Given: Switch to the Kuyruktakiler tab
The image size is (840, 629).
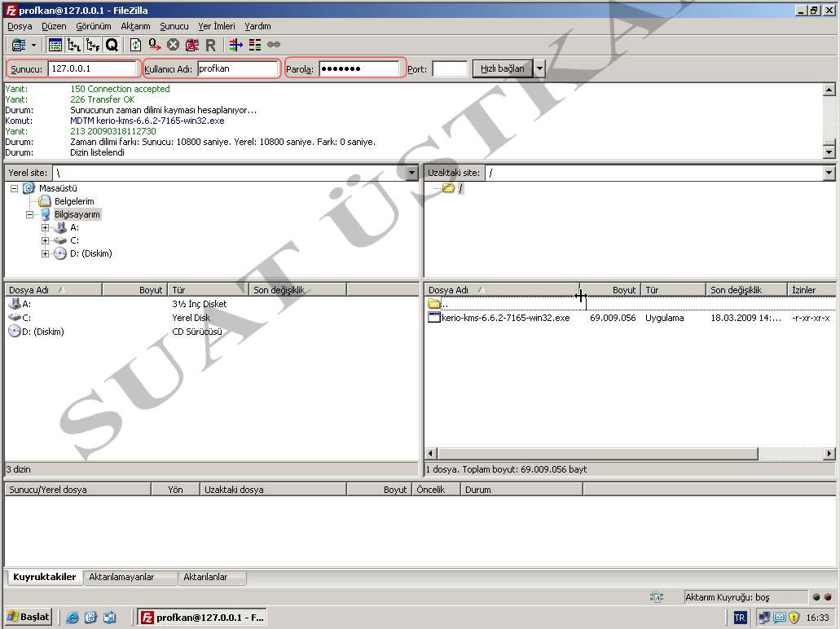Looking at the screenshot, I should (45, 577).
